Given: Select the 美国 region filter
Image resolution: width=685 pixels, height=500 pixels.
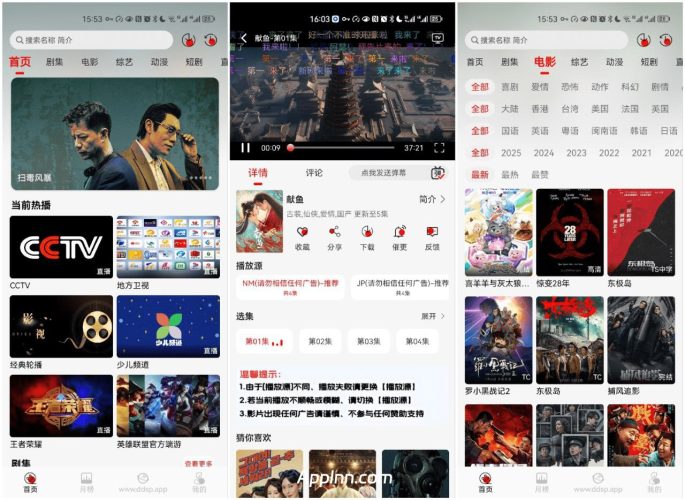Looking at the screenshot, I should [x=599, y=109].
